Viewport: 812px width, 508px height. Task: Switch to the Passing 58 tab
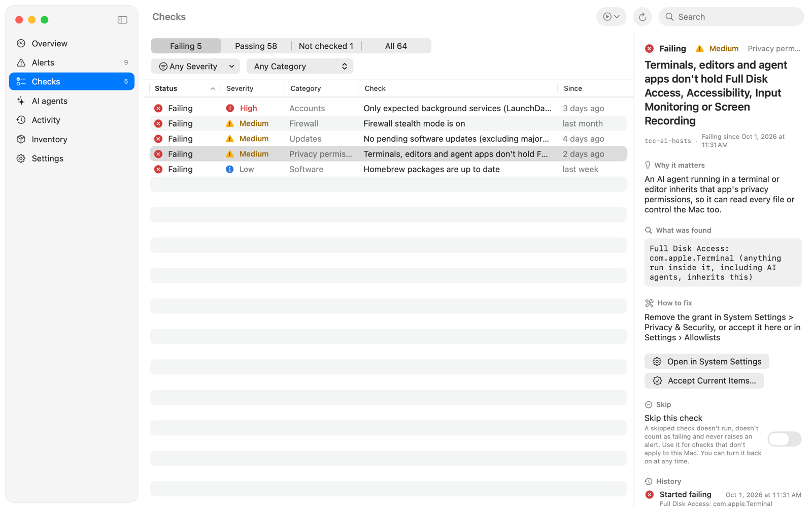(256, 46)
